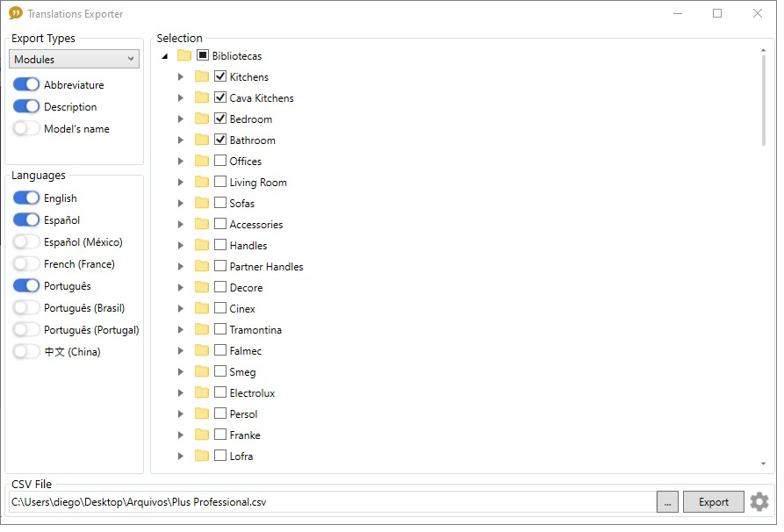784x532 pixels.
Task: Select the Partner Handles tree label
Action: click(269, 268)
